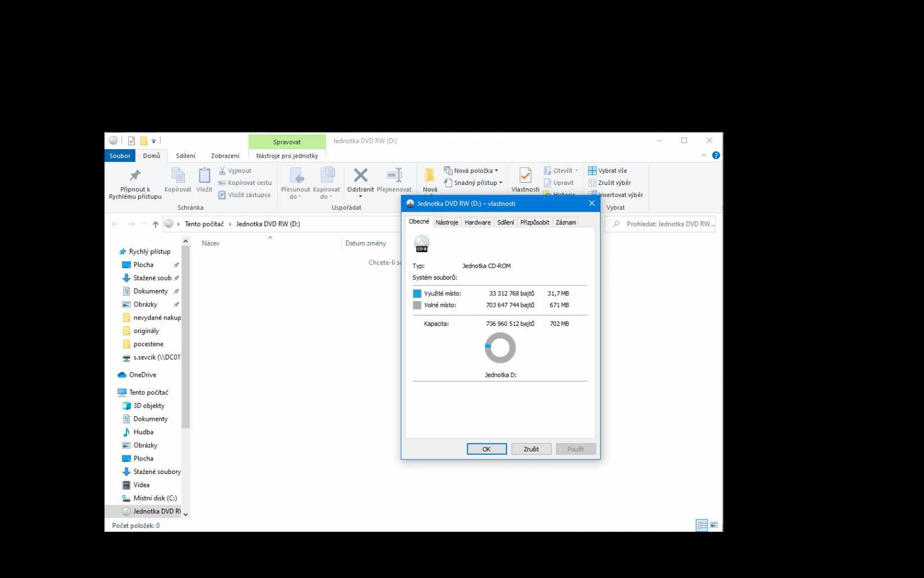The height and width of the screenshot is (578, 924).
Task: Select nevydané nakup folder
Action: pyautogui.click(x=151, y=318)
